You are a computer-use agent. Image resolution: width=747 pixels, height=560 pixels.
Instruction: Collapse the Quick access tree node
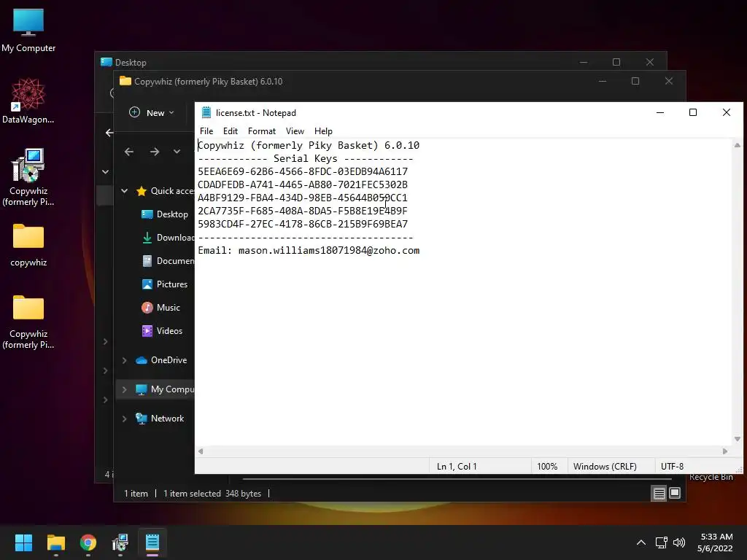pos(124,191)
